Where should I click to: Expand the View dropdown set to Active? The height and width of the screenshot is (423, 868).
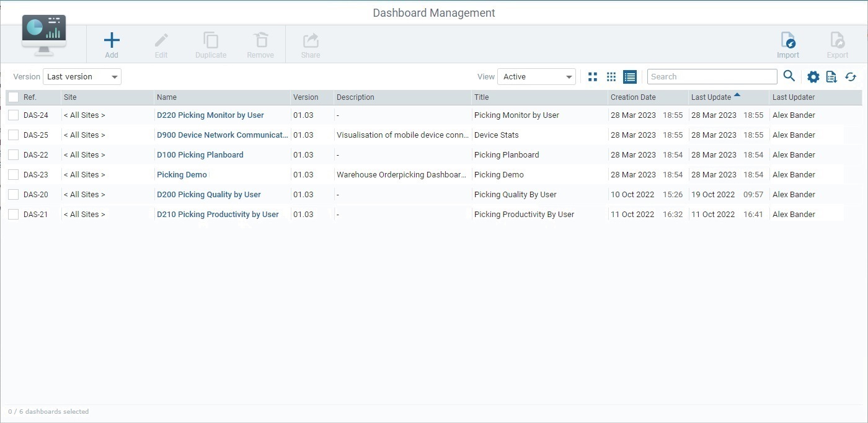(x=536, y=76)
